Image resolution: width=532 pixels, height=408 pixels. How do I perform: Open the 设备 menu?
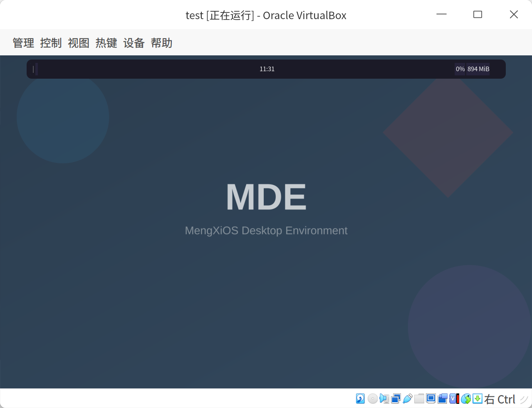pos(134,43)
